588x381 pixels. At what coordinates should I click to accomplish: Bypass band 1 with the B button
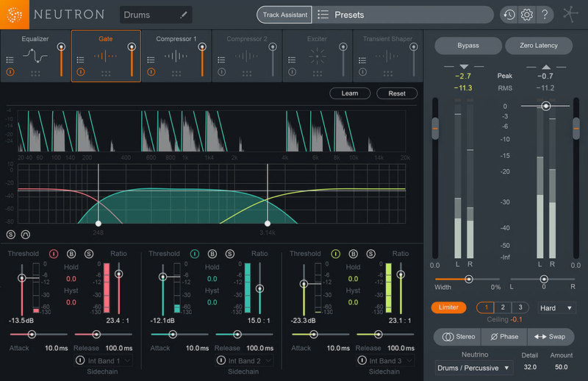(71, 254)
